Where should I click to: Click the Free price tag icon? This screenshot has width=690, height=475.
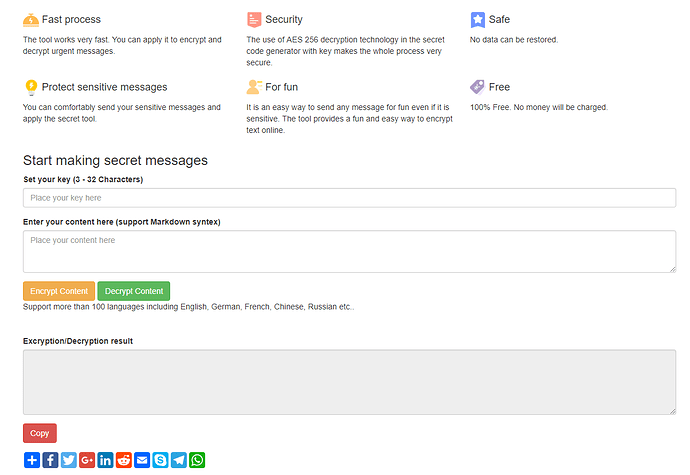[477, 87]
